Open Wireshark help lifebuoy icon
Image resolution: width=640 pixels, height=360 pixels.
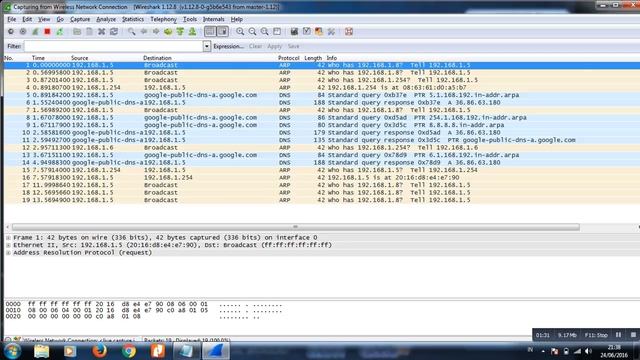(x=349, y=31)
